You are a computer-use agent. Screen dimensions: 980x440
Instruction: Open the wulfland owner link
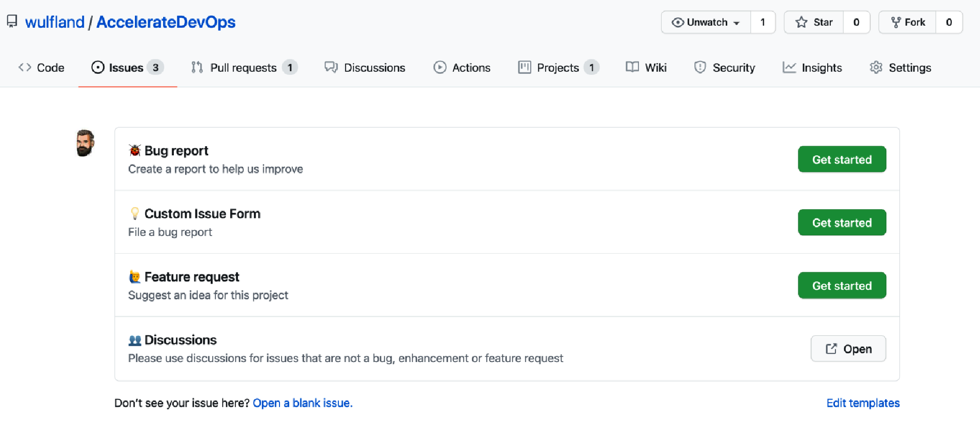coord(54,22)
